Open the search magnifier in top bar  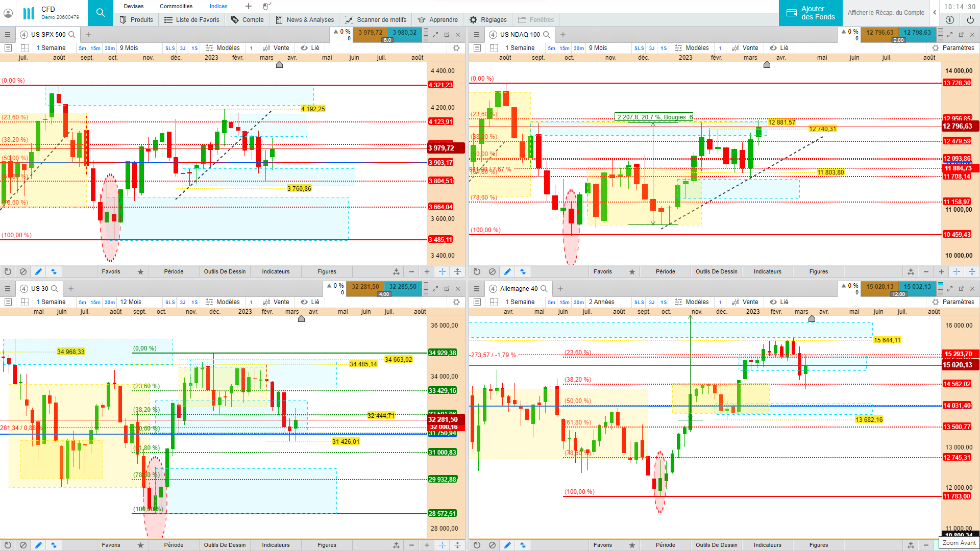(x=101, y=13)
